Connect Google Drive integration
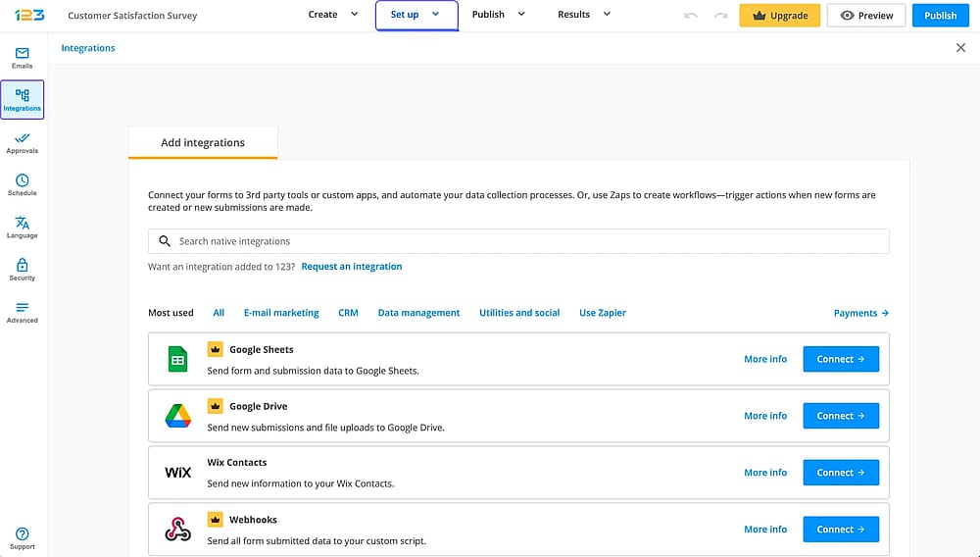The image size is (980, 557). 841,416
